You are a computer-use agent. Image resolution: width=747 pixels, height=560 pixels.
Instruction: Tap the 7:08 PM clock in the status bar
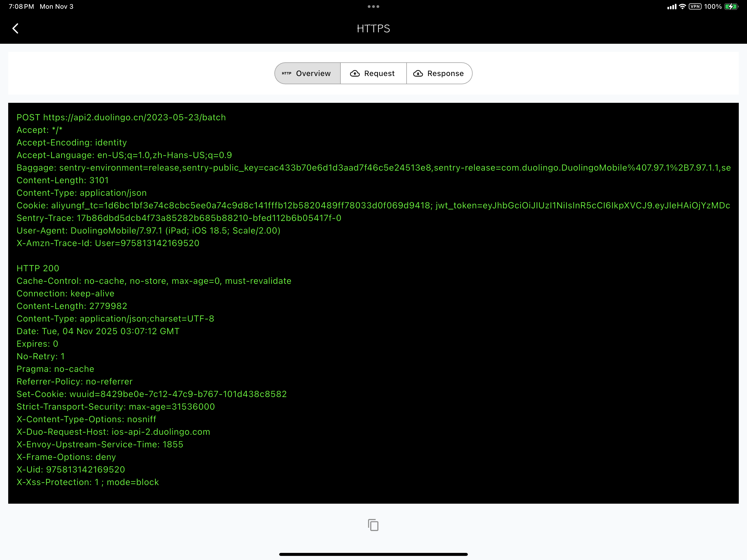point(21,6)
